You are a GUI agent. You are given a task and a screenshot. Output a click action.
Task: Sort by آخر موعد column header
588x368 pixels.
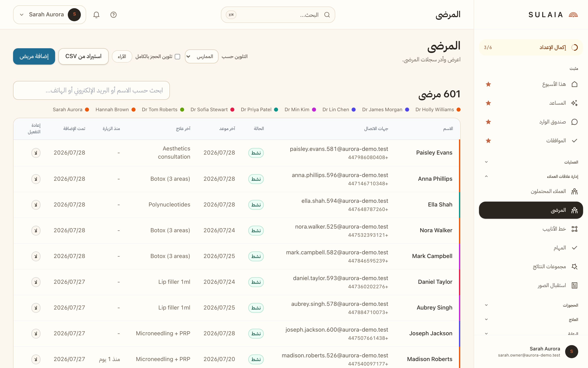pos(227,129)
